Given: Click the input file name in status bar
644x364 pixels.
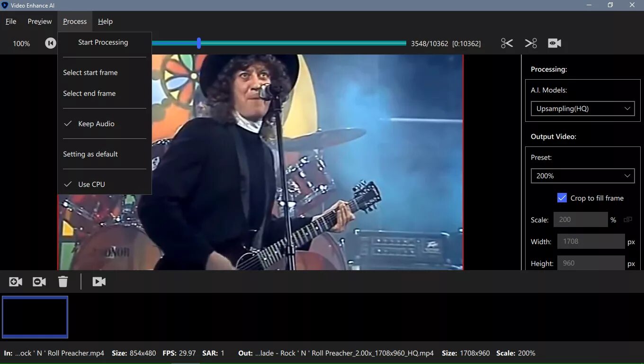Looking at the screenshot, I should 60,353.
